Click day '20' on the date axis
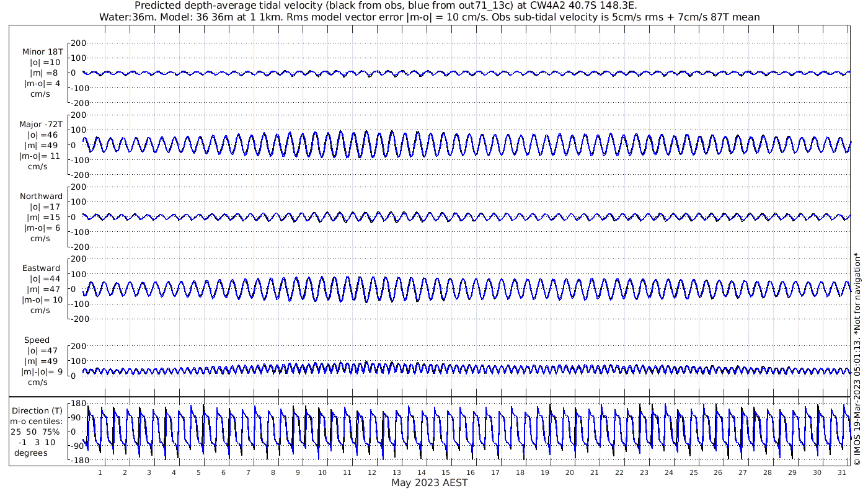 point(570,472)
